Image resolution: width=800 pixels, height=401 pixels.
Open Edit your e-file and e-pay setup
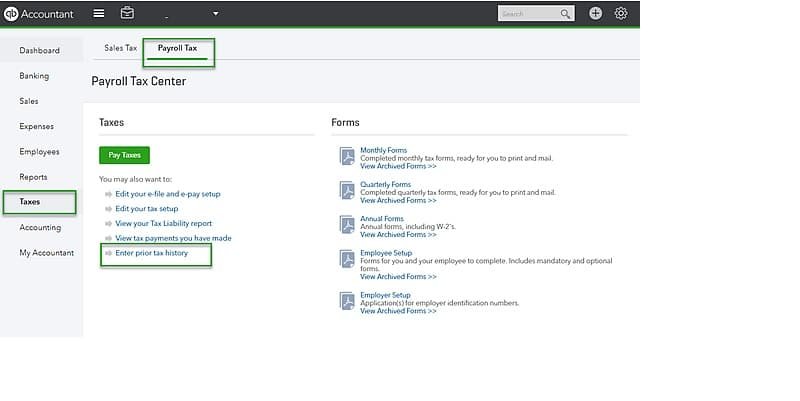(168, 194)
